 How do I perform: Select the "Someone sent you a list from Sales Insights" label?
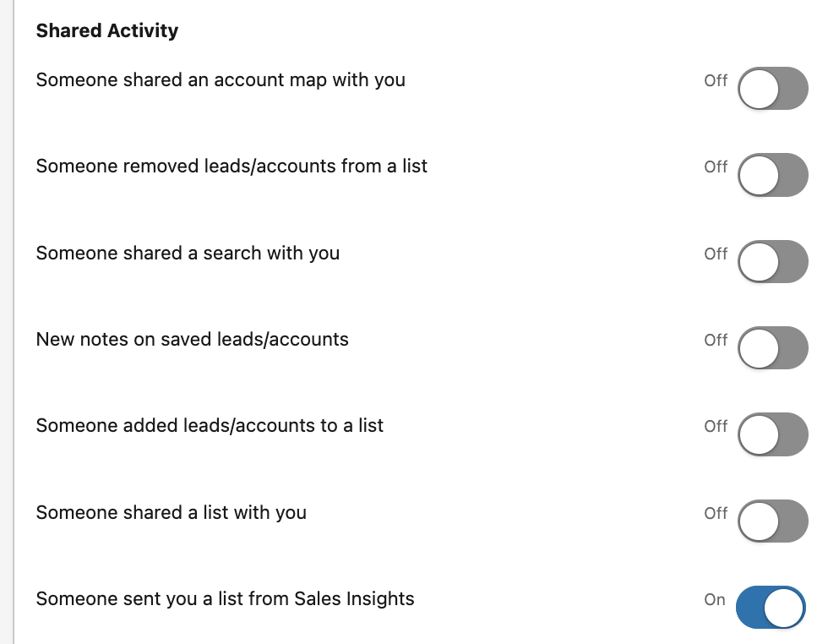(225, 598)
